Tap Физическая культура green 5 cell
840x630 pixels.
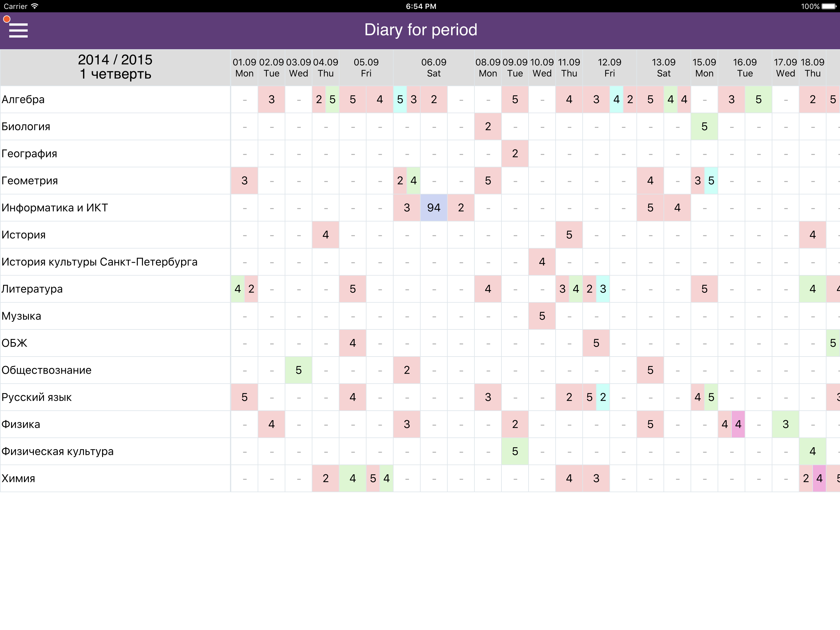[515, 451]
